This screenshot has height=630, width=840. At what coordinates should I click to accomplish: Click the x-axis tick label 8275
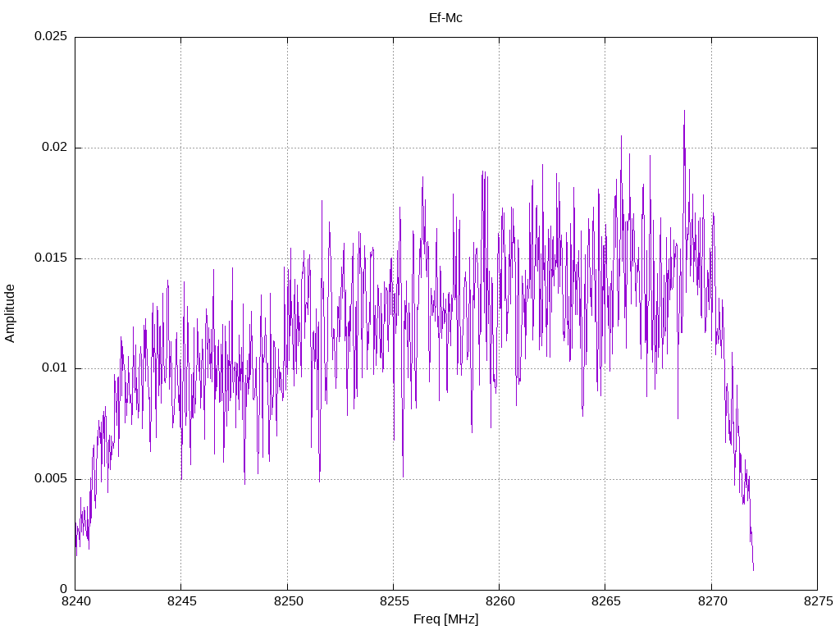click(x=819, y=601)
